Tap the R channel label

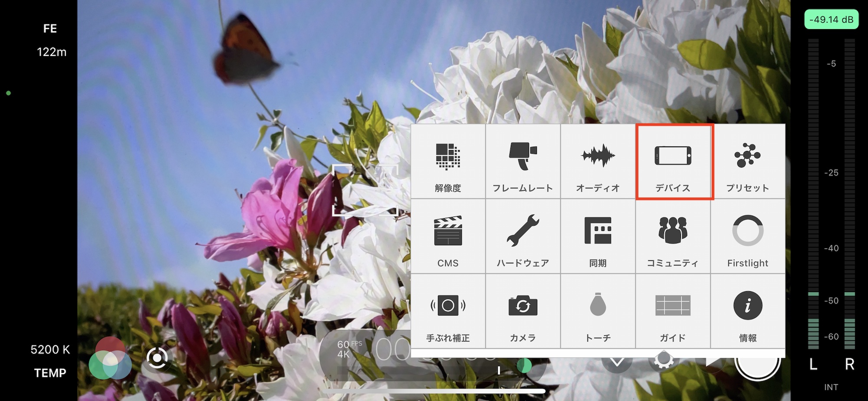(850, 365)
